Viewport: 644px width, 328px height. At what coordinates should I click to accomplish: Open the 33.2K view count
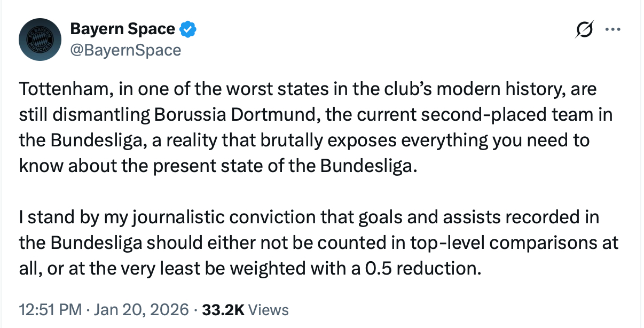click(x=223, y=310)
